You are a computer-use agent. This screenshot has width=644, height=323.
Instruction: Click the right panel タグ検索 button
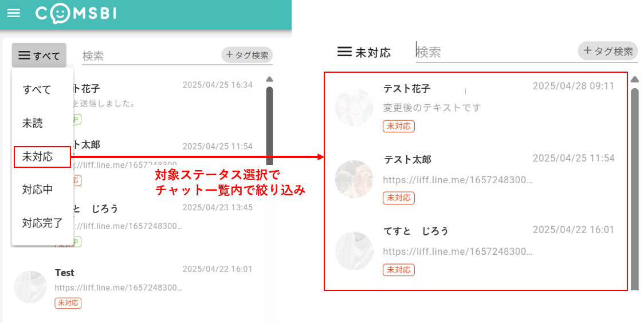coord(608,52)
